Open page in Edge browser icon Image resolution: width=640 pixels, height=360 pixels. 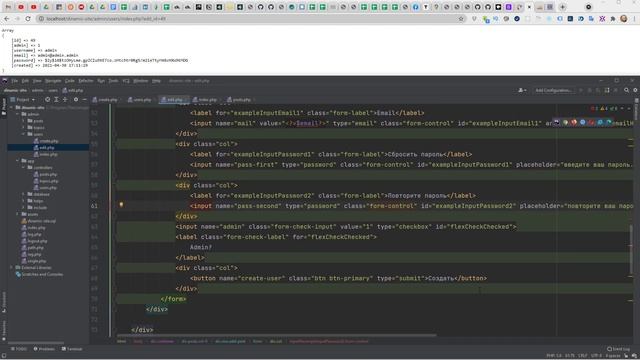point(609,122)
